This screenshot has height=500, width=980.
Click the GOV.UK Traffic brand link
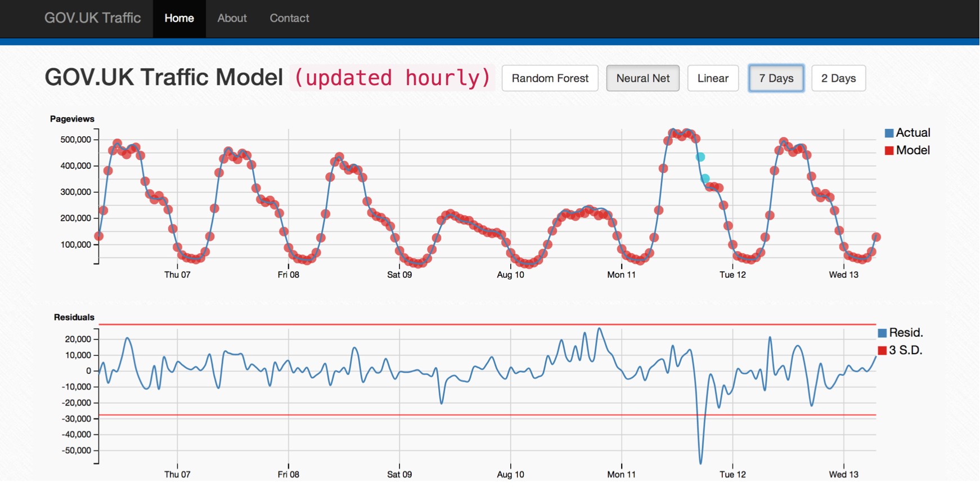pos(92,18)
